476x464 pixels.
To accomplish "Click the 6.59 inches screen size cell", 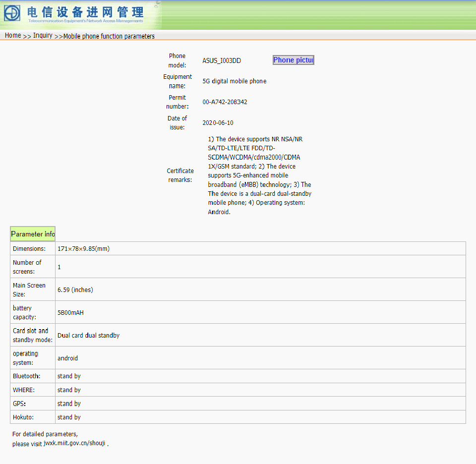I will (x=260, y=290).
